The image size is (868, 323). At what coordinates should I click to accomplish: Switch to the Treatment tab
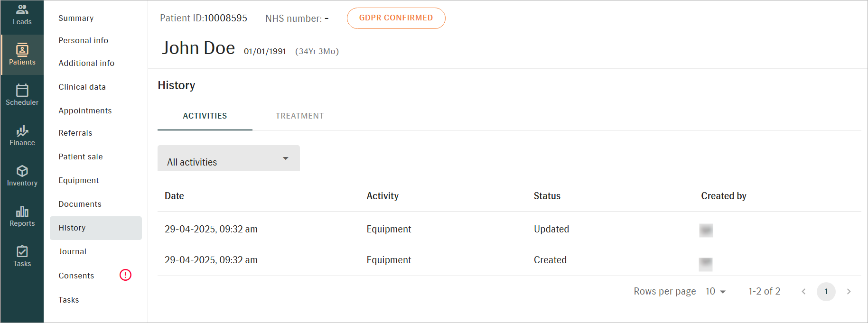(299, 116)
